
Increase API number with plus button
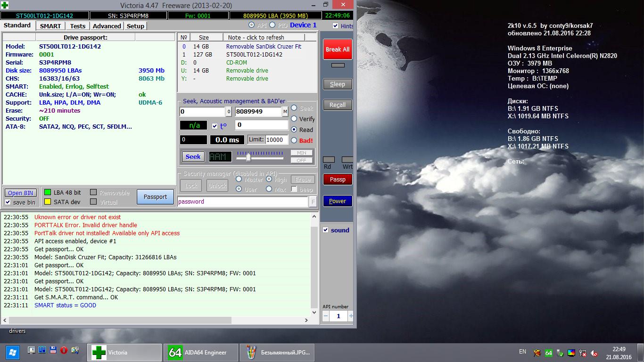(x=351, y=316)
